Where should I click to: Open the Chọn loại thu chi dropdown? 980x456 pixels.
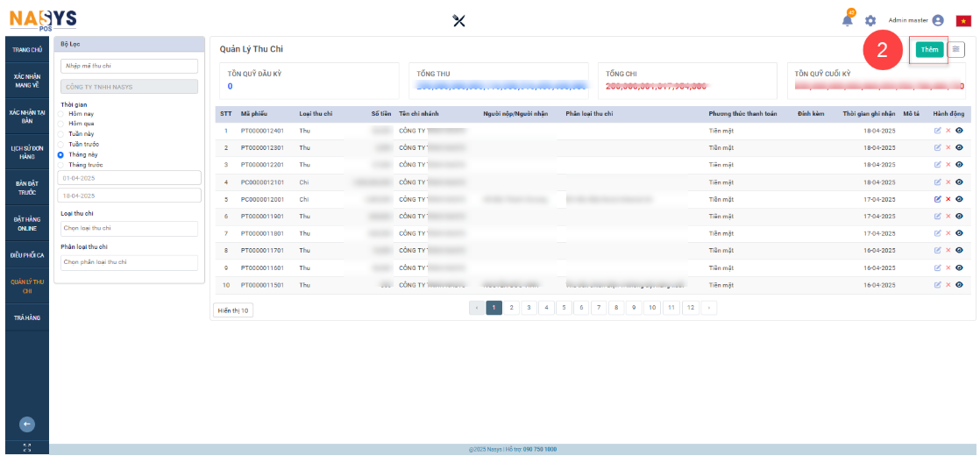[130, 229]
